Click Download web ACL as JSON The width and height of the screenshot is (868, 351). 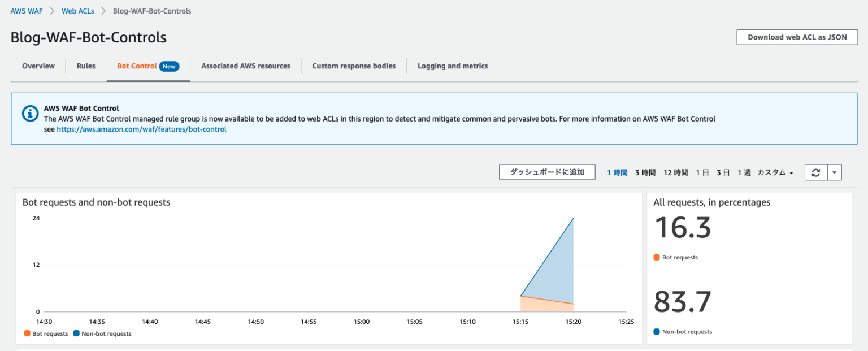[x=797, y=37]
